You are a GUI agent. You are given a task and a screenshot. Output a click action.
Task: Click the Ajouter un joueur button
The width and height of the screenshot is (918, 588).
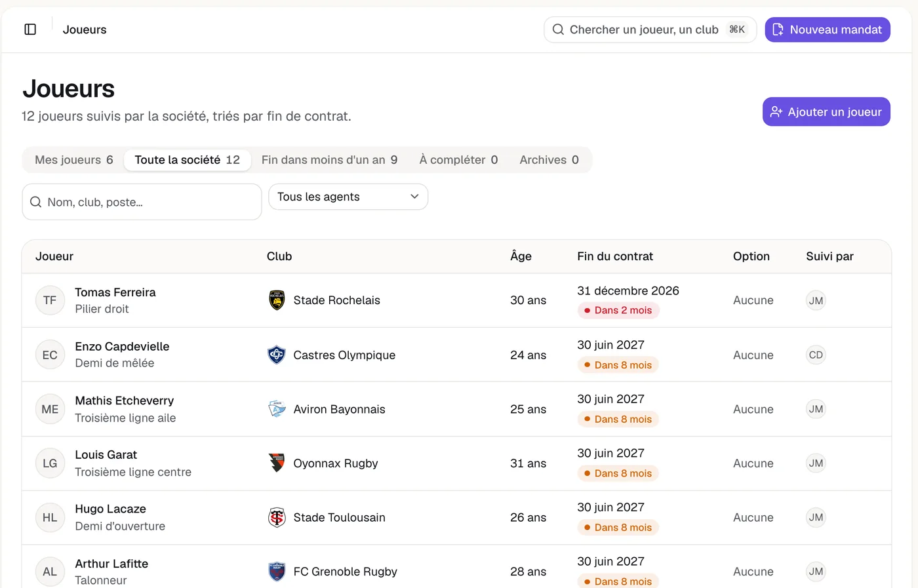826,111
